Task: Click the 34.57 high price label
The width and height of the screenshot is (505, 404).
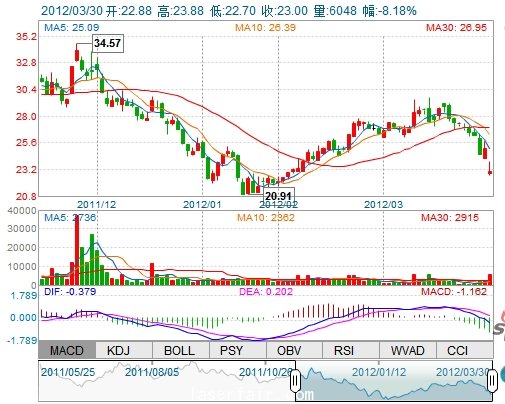Action: (108, 43)
